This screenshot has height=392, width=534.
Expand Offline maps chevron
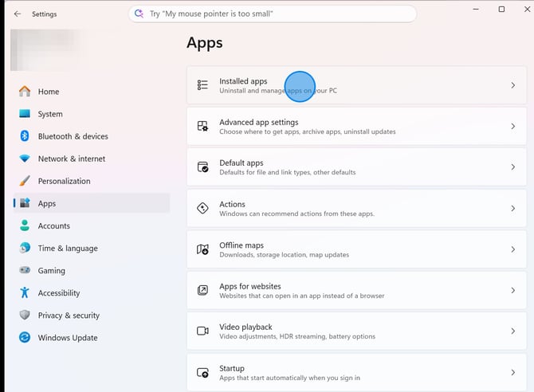(x=513, y=249)
